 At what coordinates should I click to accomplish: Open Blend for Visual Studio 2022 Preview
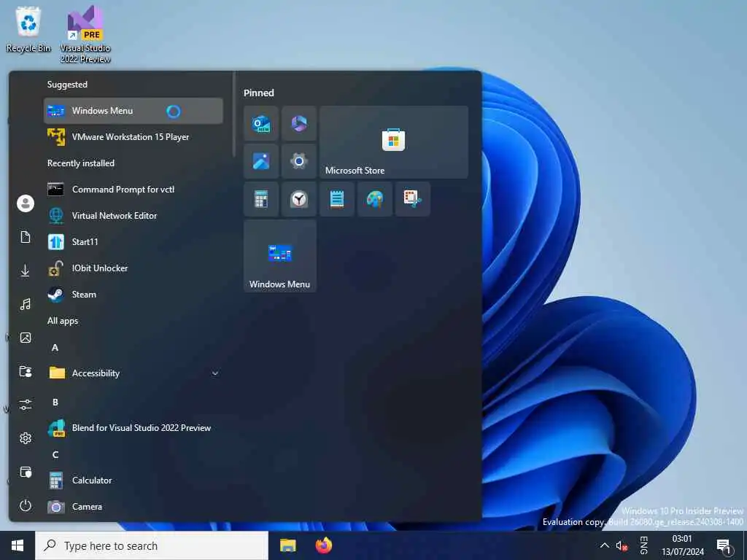click(133, 428)
